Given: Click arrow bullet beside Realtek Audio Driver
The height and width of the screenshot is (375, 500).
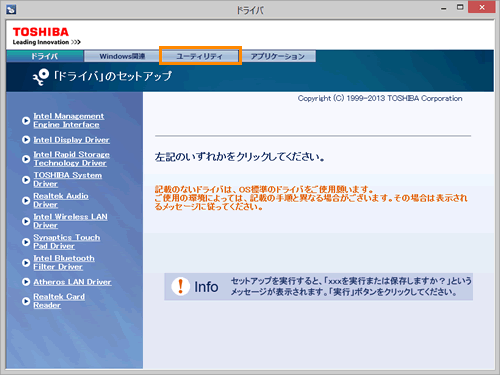Looking at the screenshot, I should pos(26,200).
